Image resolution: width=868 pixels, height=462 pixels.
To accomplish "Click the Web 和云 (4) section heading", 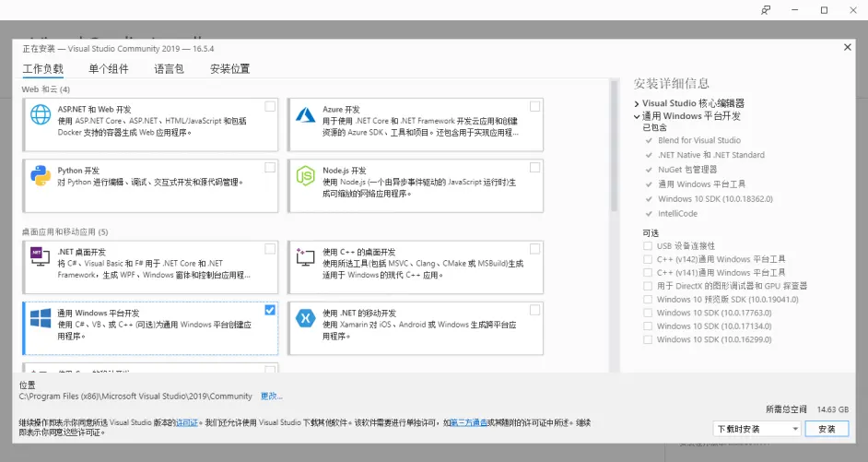I will 46,89.
